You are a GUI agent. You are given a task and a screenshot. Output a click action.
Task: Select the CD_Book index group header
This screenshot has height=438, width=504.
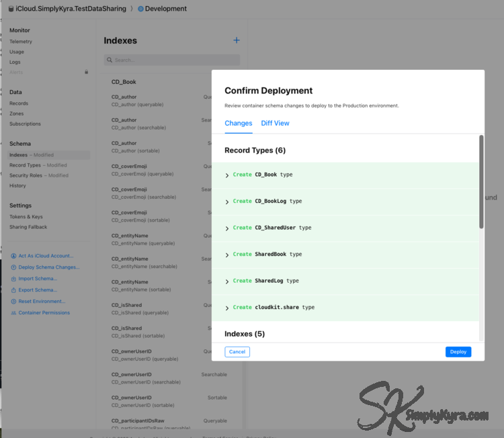click(x=124, y=82)
